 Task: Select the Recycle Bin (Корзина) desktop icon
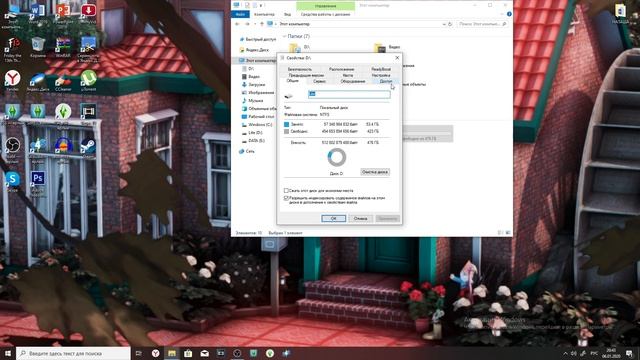pyautogui.click(x=38, y=47)
